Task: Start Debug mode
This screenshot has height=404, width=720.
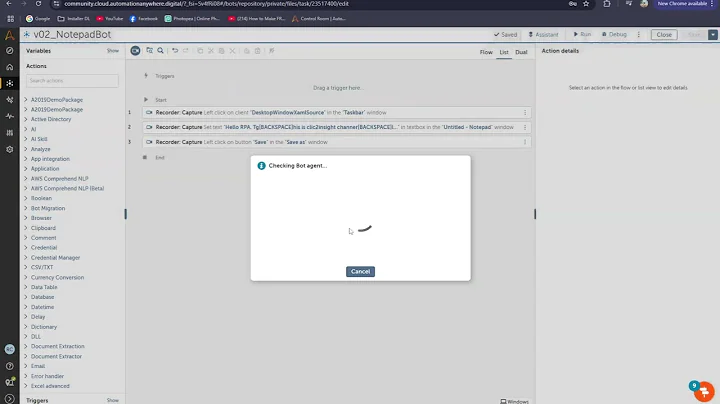Action: (614, 34)
